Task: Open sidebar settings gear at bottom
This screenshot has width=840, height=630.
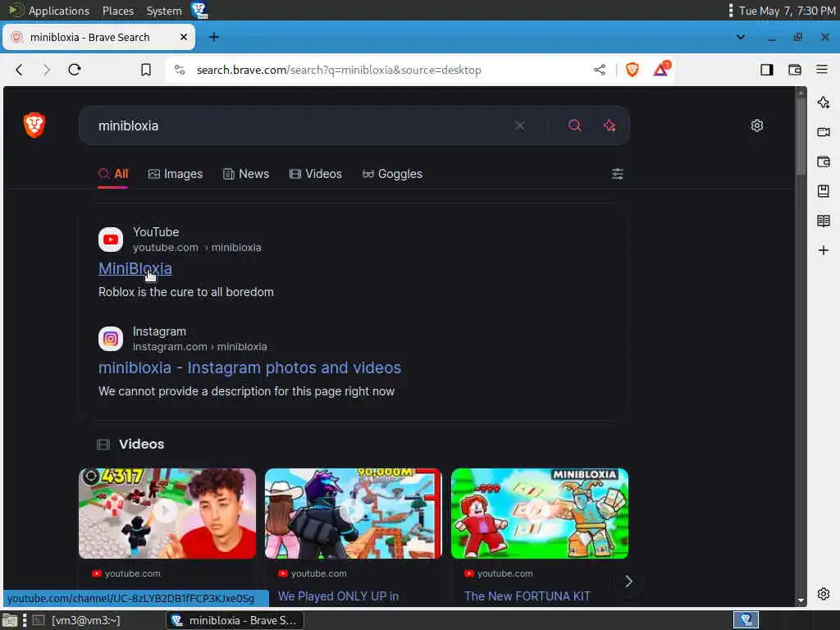Action: [824, 594]
